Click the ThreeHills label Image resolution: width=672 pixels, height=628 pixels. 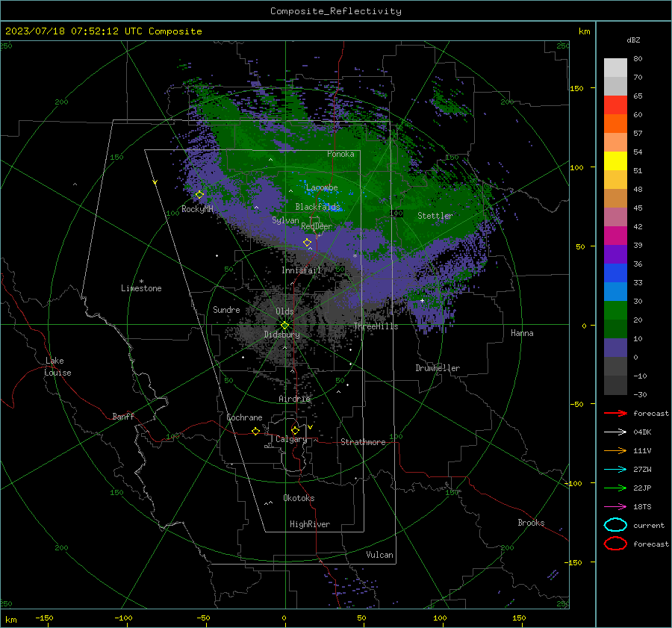coord(376,326)
